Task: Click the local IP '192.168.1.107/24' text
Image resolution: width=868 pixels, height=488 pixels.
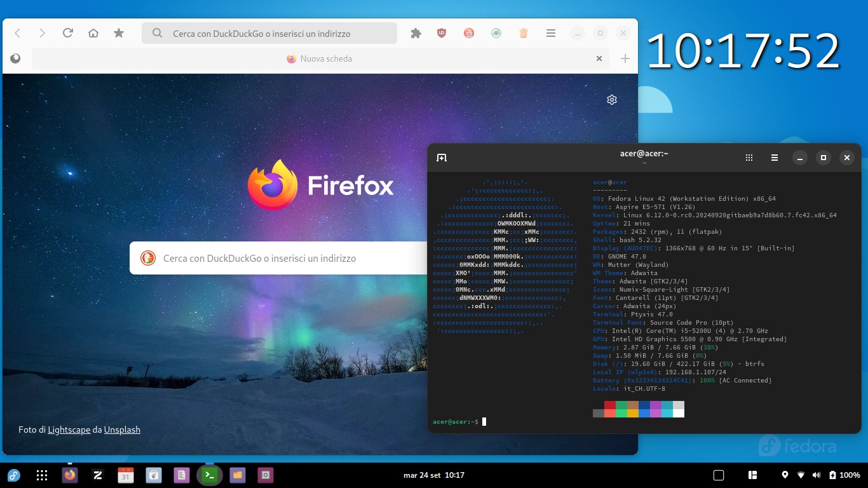Action: tap(696, 372)
